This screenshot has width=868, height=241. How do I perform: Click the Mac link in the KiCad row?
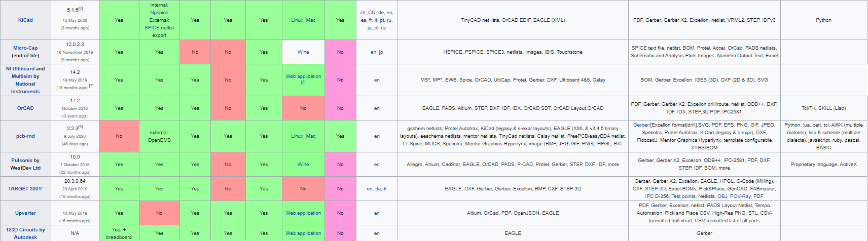click(x=311, y=20)
